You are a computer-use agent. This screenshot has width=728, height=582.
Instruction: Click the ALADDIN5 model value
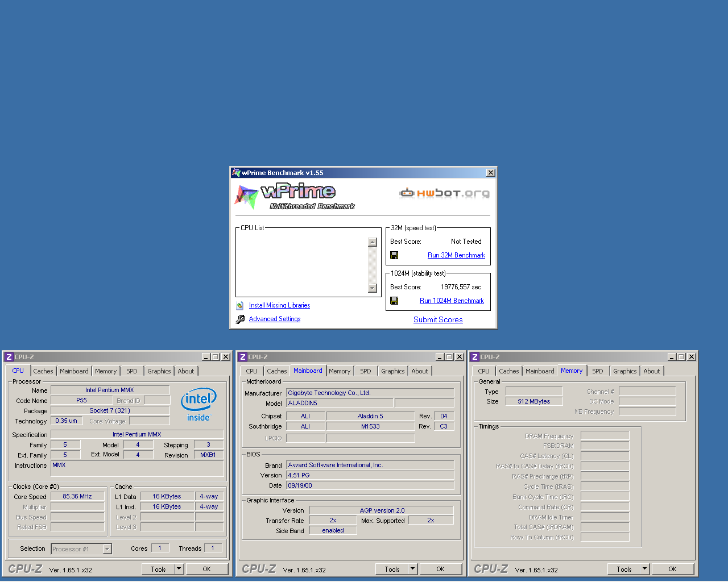coord(340,403)
